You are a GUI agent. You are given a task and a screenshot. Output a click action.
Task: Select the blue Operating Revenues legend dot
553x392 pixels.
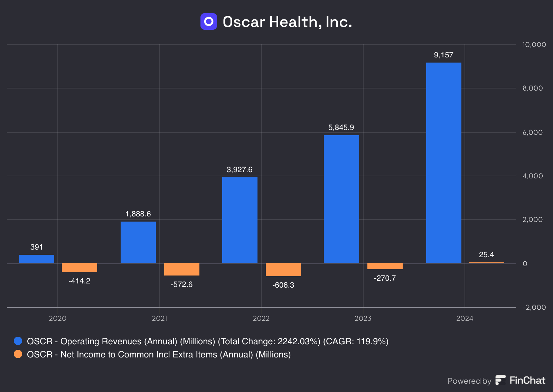(x=18, y=341)
